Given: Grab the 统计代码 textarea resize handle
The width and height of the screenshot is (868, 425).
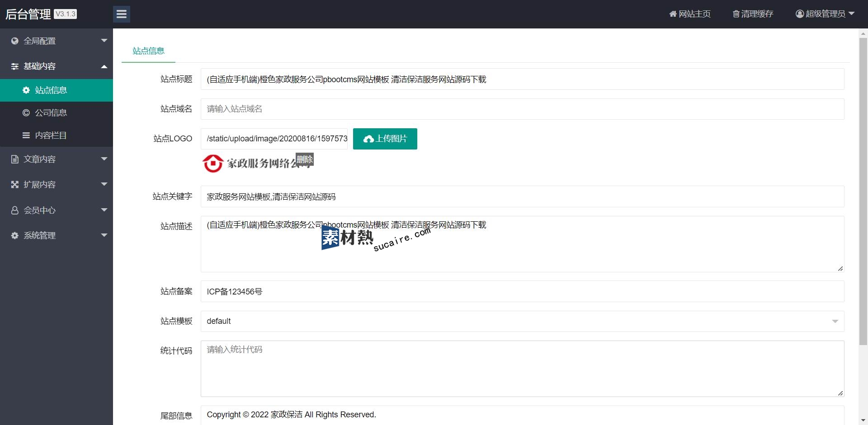Looking at the screenshot, I should point(840,393).
